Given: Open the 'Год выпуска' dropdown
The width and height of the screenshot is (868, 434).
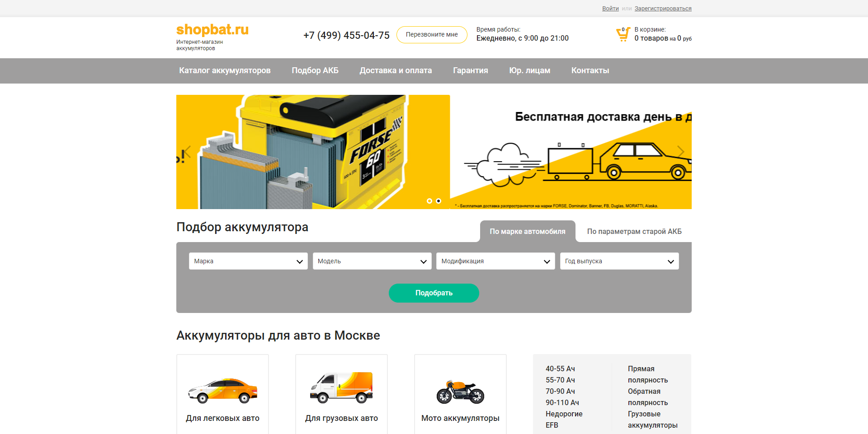Looking at the screenshot, I should [619, 261].
